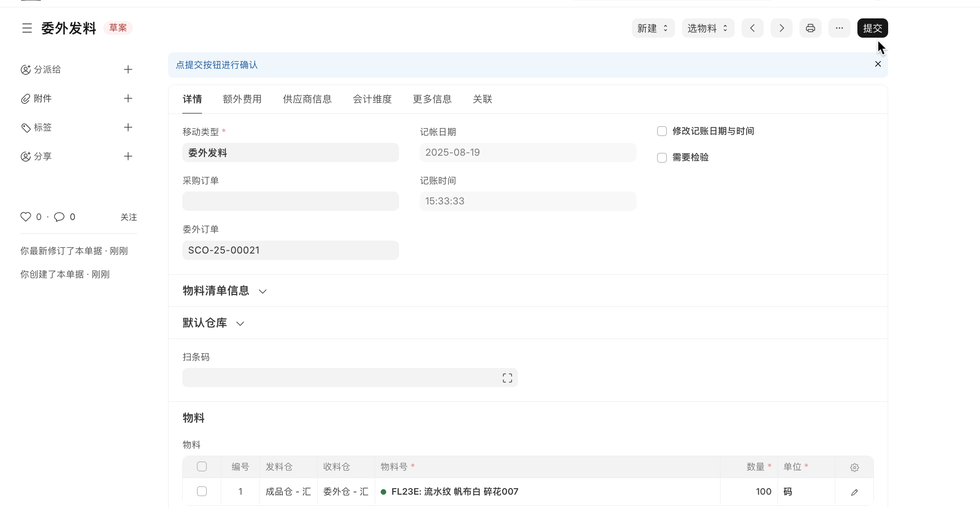Switch to the 额外费用 tab
The height and width of the screenshot is (508, 980).
click(242, 99)
